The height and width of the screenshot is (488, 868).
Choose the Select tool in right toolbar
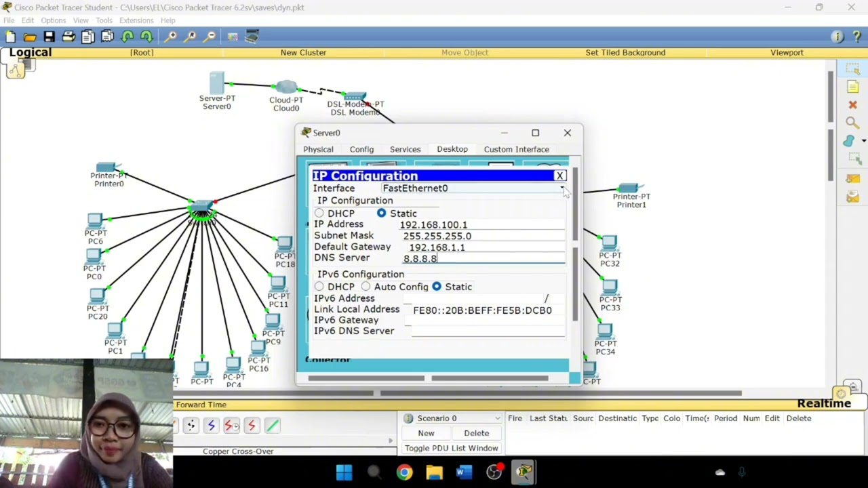tap(852, 69)
